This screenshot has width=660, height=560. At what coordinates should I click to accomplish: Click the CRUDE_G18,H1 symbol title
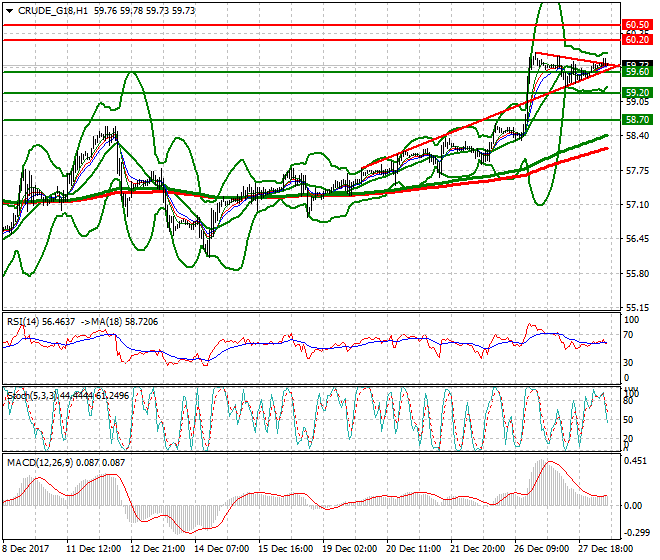click(x=49, y=10)
